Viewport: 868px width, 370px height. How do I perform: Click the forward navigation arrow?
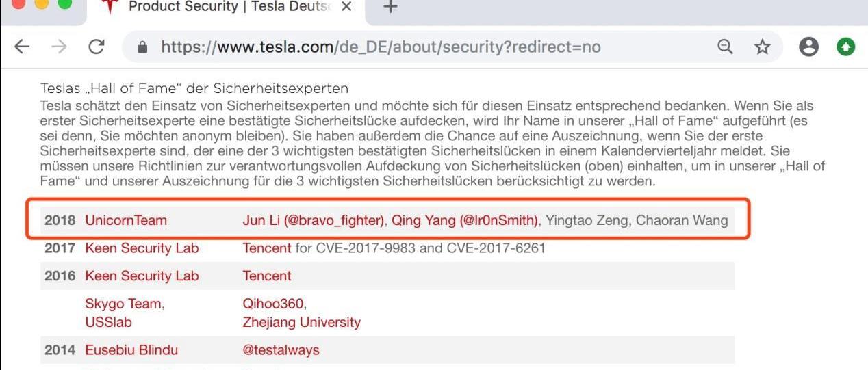point(60,47)
